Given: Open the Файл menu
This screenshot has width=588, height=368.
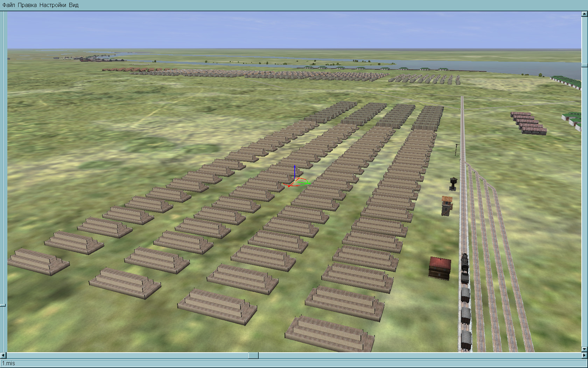Looking at the screenshot, I should click(x=9, y=5).
